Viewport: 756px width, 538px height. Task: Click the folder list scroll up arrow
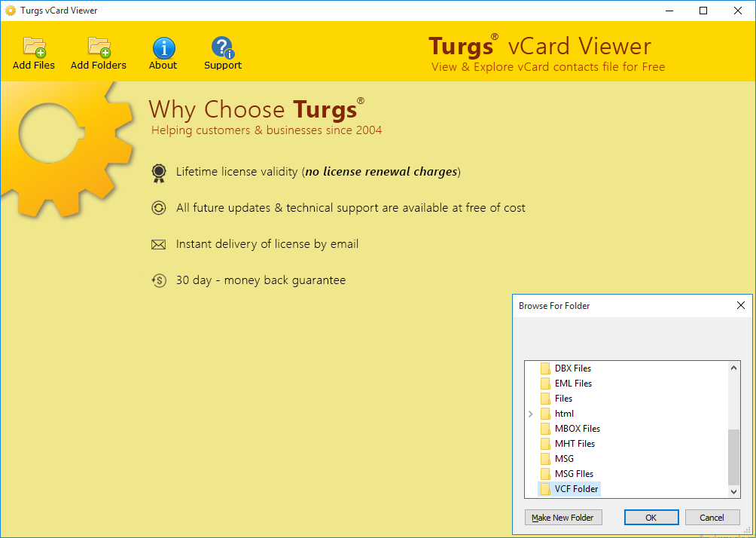[x=734, y=368]
